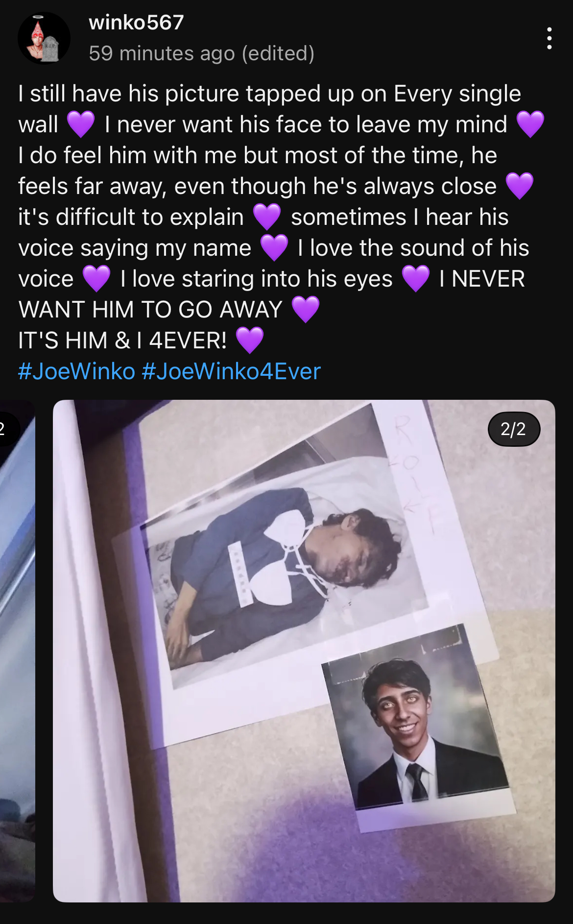Tap the "59 minutes ago" timestamp
573x924 pixels.
click(162, 53)
